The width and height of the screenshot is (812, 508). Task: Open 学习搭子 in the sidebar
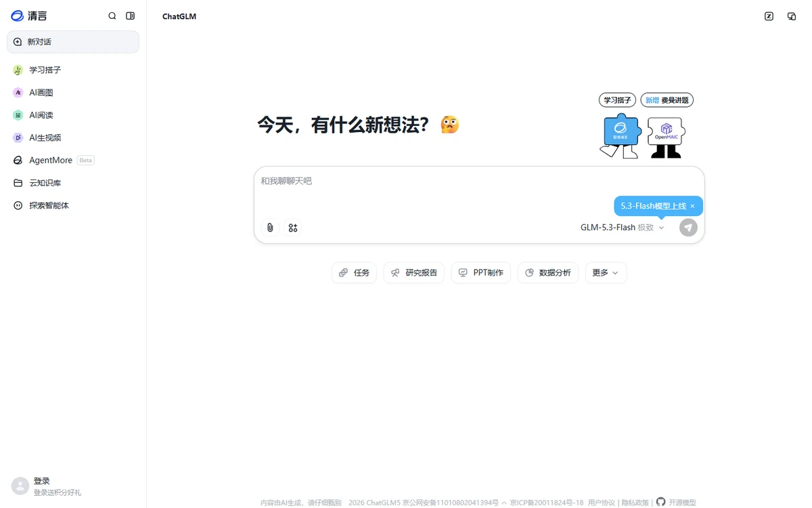point(73,70)
